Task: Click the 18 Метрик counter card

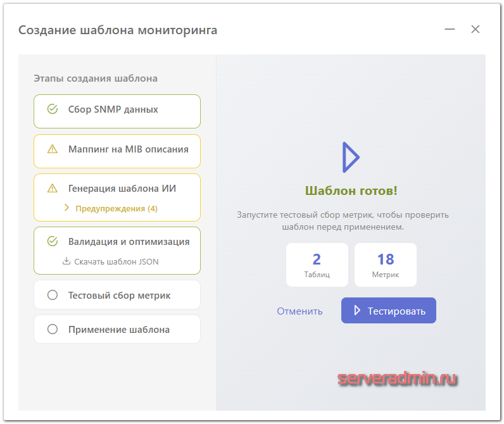Action: [x=385, y=265]
